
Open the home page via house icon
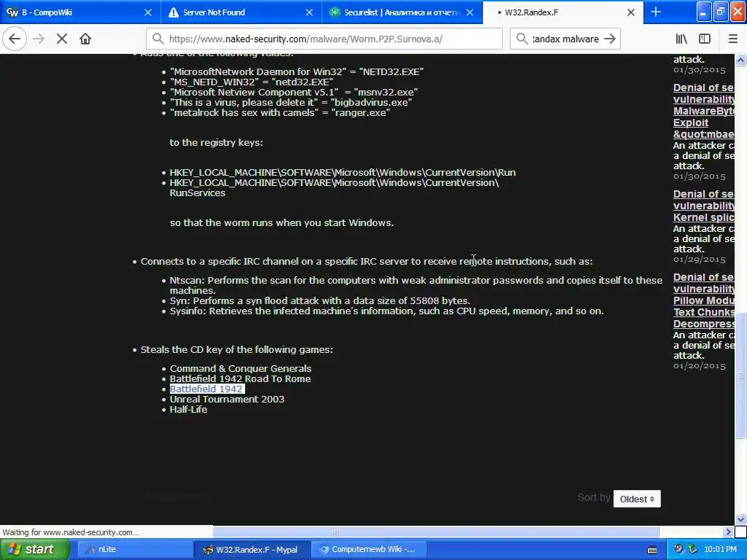85,39
